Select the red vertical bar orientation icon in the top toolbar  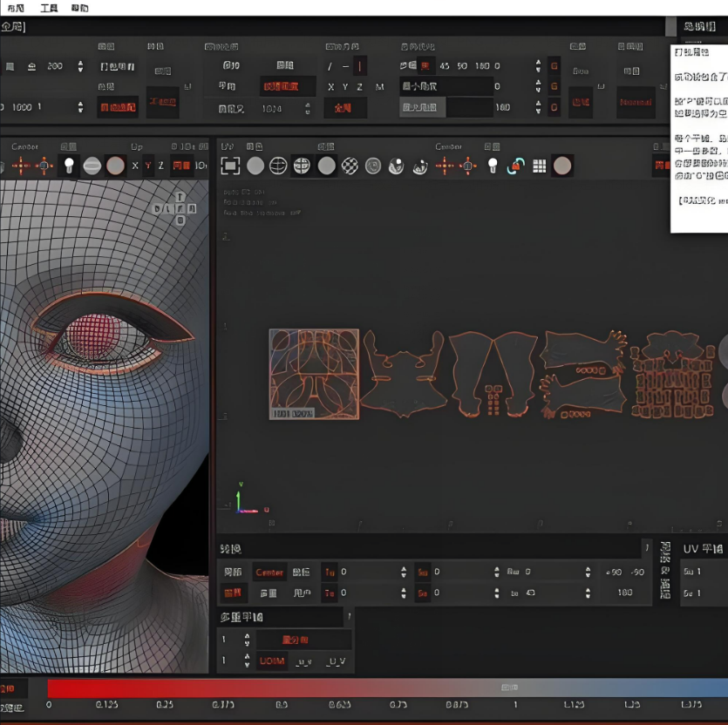tap(360, 66)
